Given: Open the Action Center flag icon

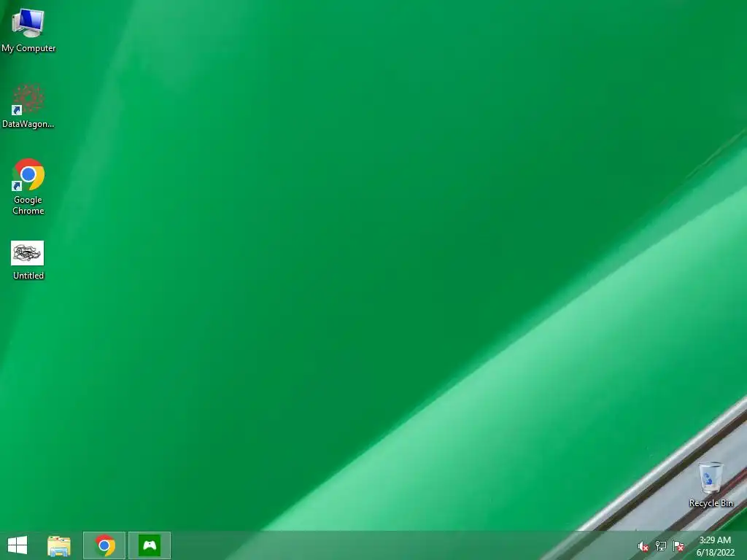Looking at the screenshot, I should (678, 546).
